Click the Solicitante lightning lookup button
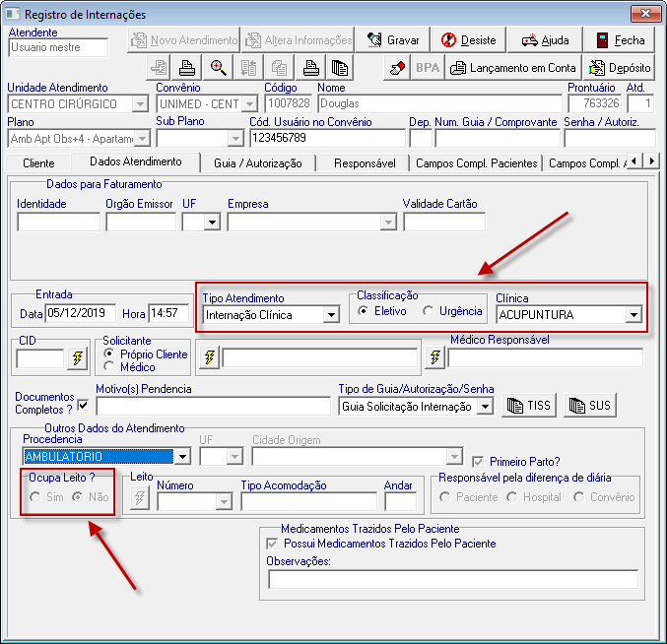667x644 pixels. pos(209,357)
